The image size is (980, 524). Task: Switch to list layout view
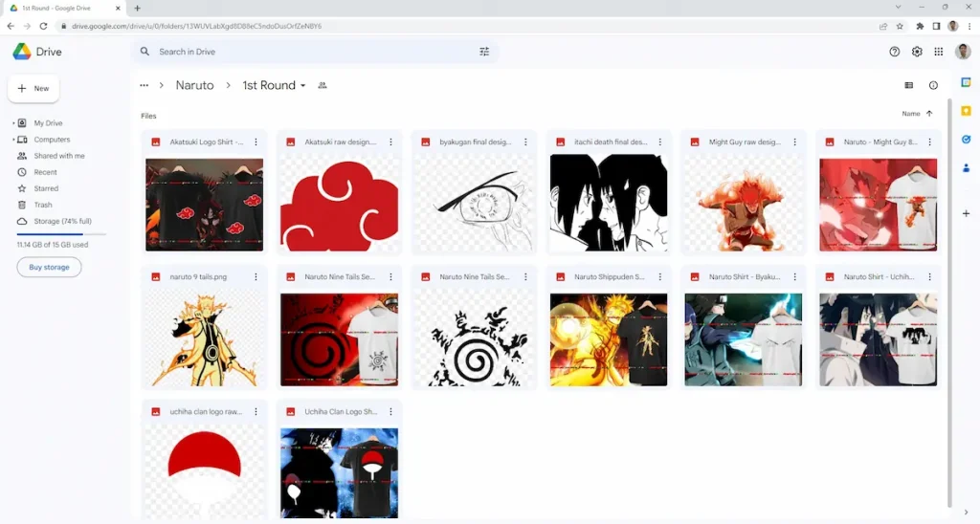909,85
